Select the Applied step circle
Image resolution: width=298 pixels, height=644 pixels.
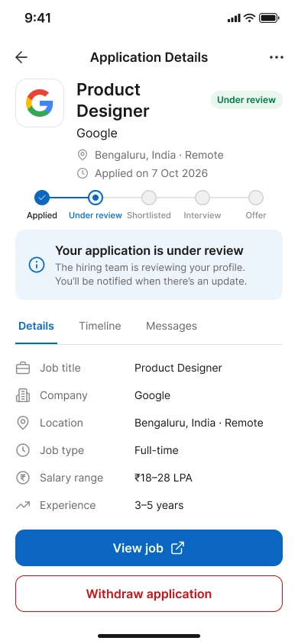42,198
